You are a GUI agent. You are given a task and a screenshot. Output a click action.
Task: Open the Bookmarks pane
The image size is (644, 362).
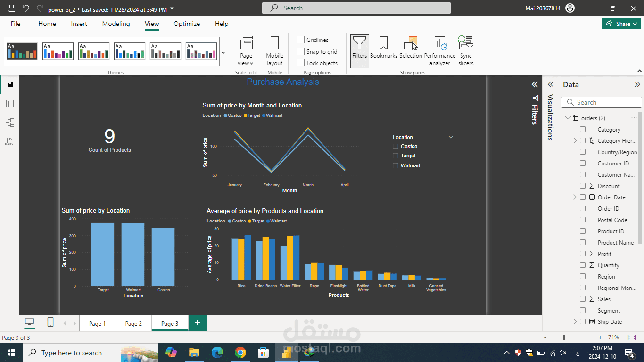point(384,48)
